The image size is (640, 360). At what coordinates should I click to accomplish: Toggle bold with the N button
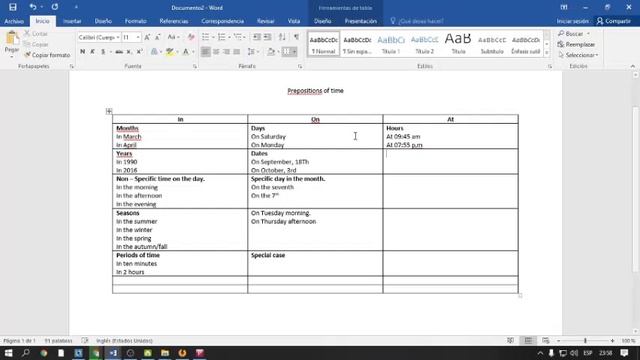click(82, 52)
